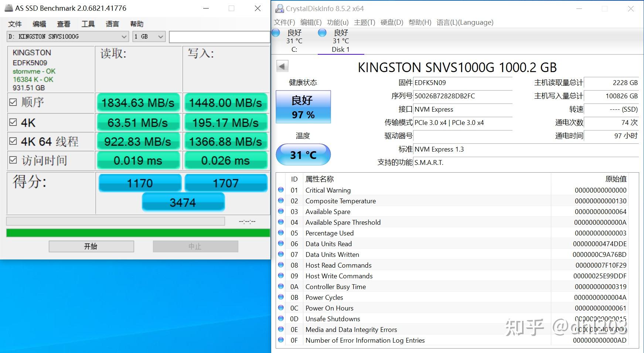Open AS SSD 语言 menu
Viewport: 644px width, 353px height.
pyautogui.click(x=112, y=24)
